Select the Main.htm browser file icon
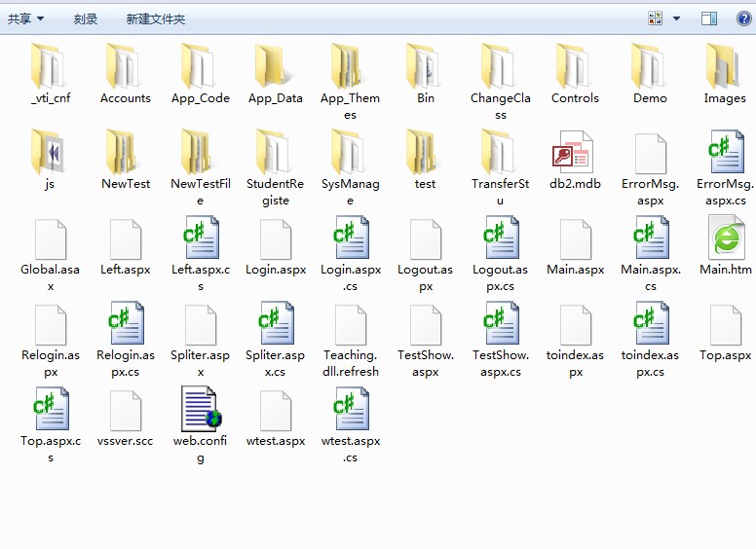Image resolution: width=756 pixels, height=549 pixels. [x=726, y=238]
